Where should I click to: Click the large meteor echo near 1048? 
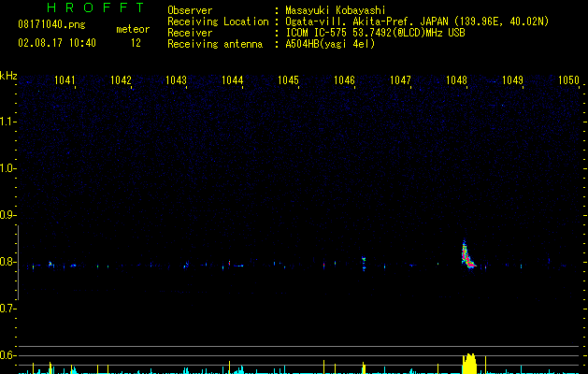pos(467,255)
